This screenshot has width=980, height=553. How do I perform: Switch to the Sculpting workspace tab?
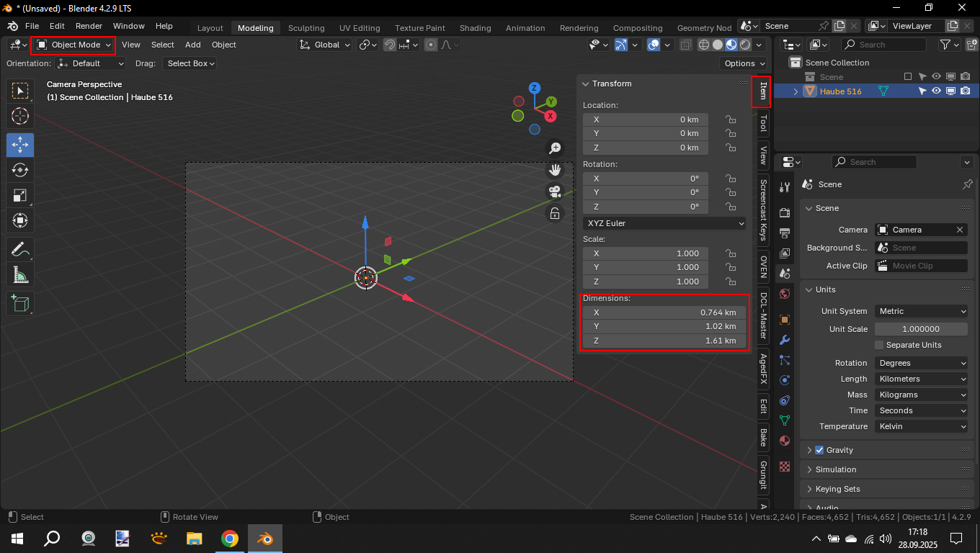[306, 28]
